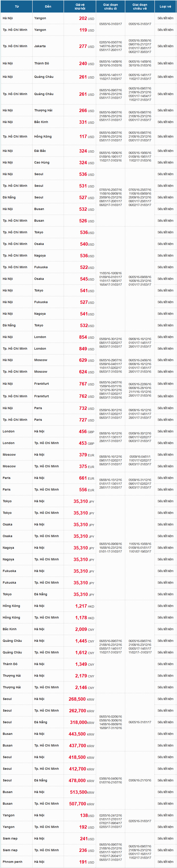The image size is (177, 868).
Task: Click the 2,009 CNY Bắc Kinh–Hà Nội price
Action: (x=85, y=629)
